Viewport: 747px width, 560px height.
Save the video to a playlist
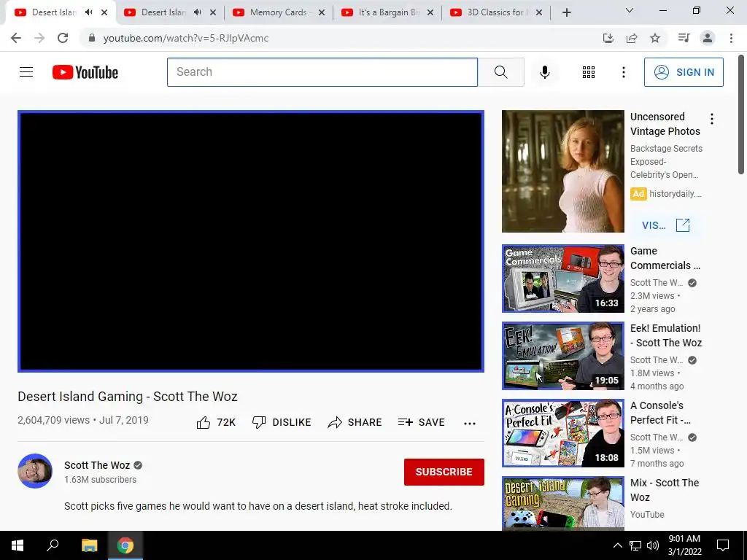pyautogui.click(x=422, y=422)
